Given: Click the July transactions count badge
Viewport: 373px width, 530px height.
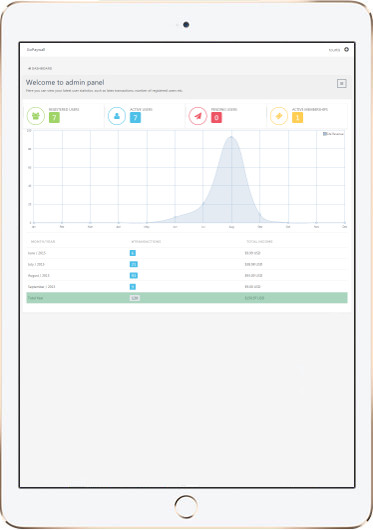Looking at the screenshot, I should [x=133, y=264].
